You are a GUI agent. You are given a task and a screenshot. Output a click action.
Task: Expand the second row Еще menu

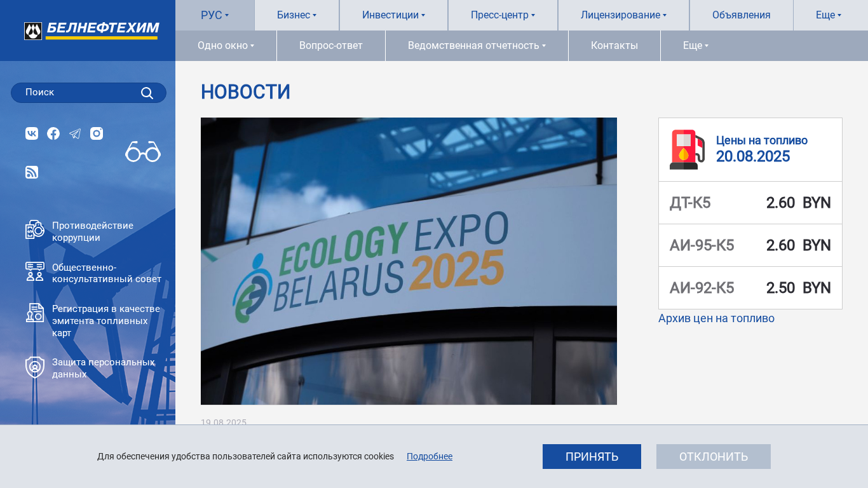tap(696, 46)
